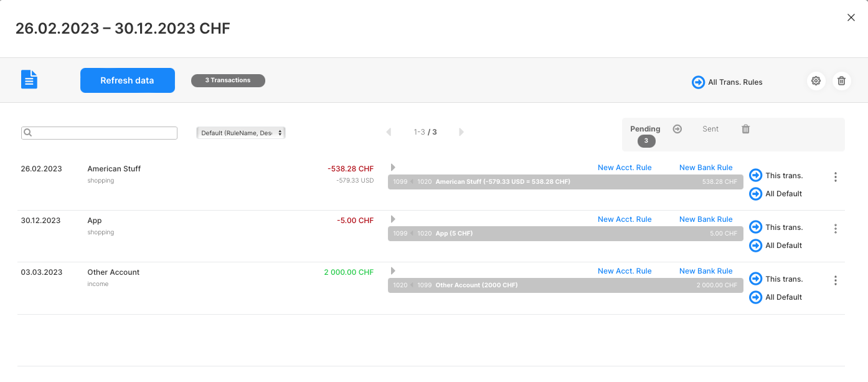Click All Default arrow icon for App row
This screenshot has height=382, width=868.
coord(755,246)
